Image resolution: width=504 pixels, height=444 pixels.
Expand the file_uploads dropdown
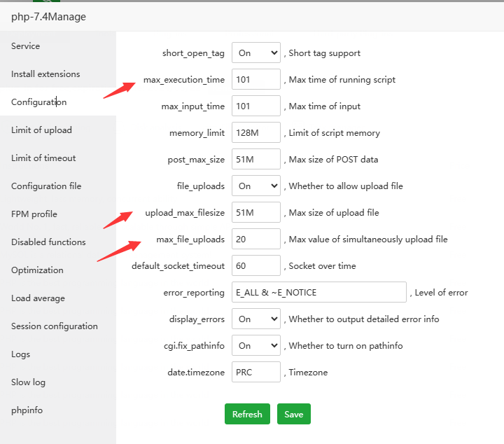coord(256,186)
